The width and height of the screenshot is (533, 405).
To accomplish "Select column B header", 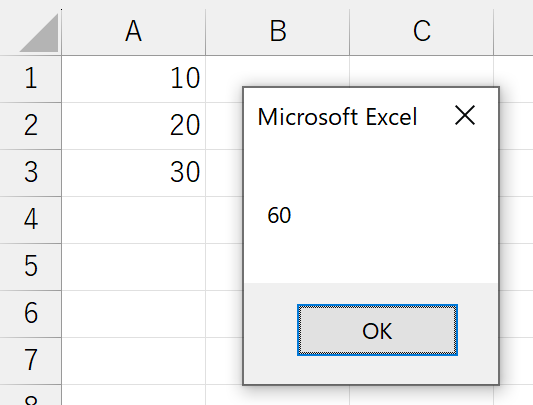I will point(278,31).
